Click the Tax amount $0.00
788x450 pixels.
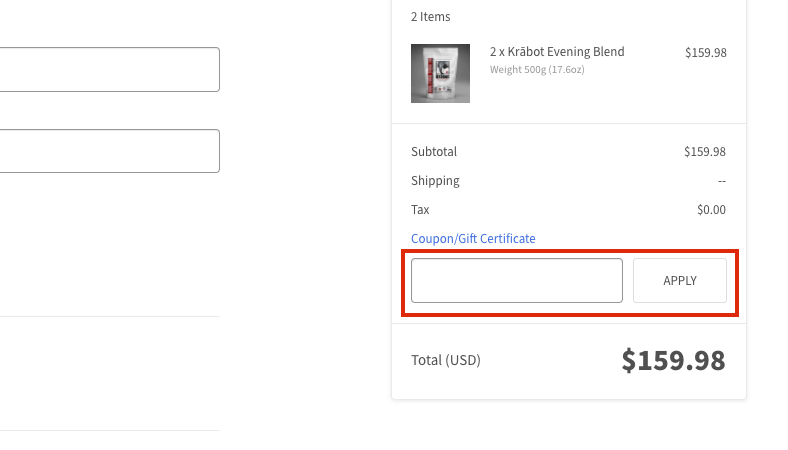point(711,210)
